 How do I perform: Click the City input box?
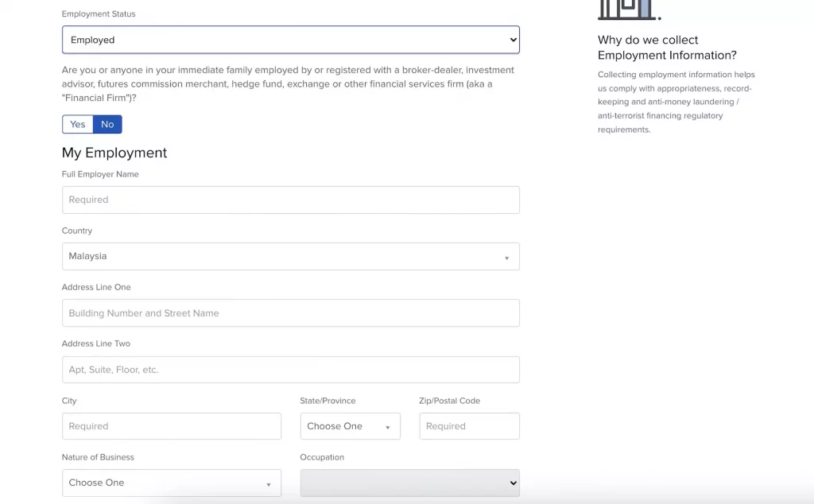point(171,426)
